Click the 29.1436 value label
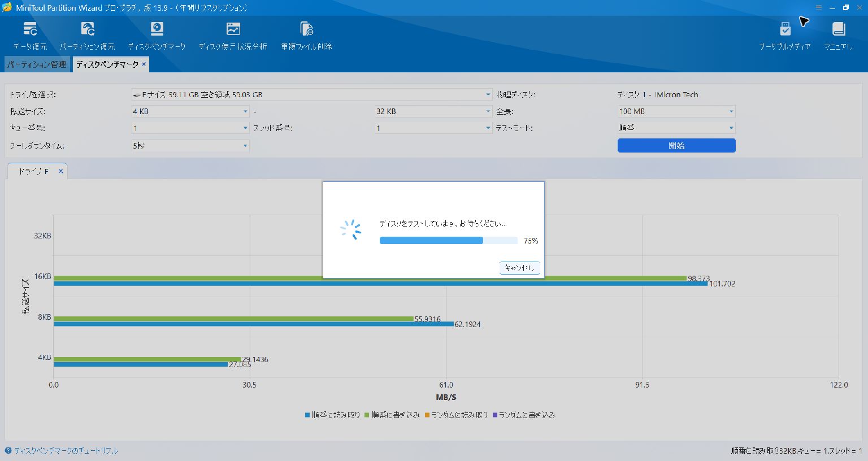This screenshot has height=461, width=868. pos(255,359)
